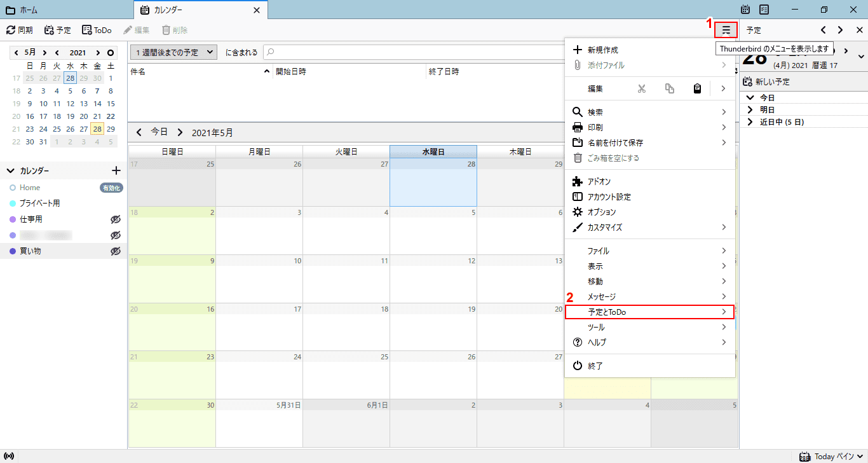
Task: Open the 予定とToDo submenu
Action: [x=650, y=312]
